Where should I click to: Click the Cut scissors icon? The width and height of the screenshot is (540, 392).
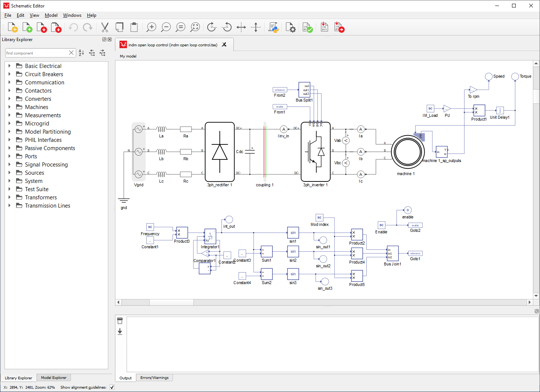pos(105,27)
